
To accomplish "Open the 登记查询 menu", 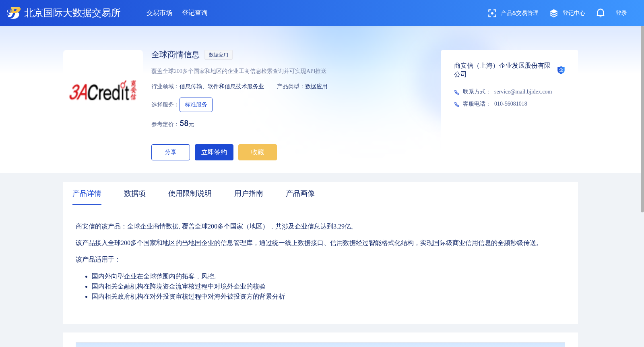I will 195,13.
